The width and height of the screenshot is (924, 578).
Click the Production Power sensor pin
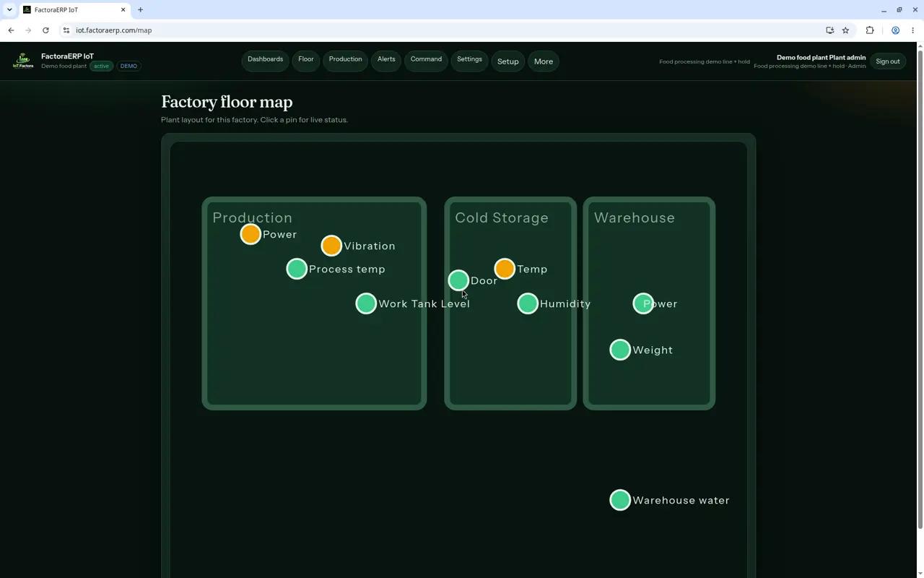(x=250, y=234)
